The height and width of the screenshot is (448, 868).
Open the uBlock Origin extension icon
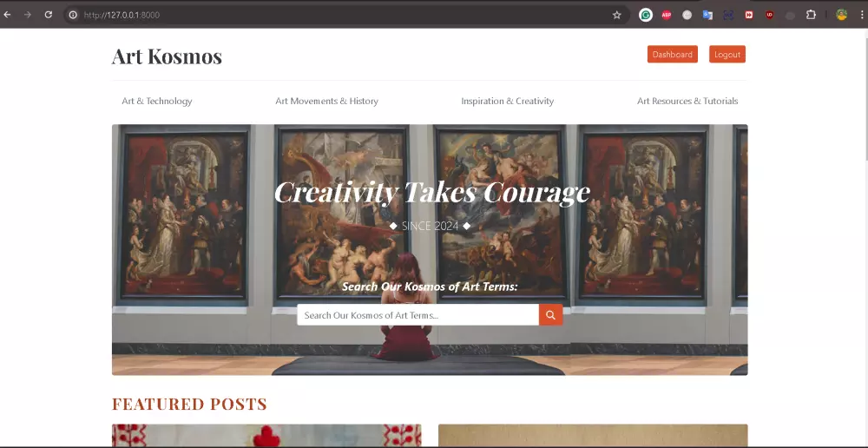(769, 15)
